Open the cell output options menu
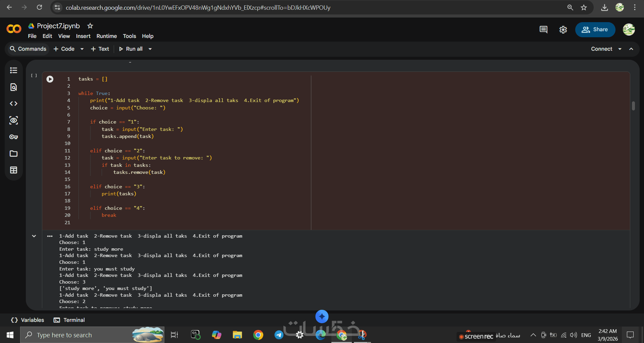 50,236
